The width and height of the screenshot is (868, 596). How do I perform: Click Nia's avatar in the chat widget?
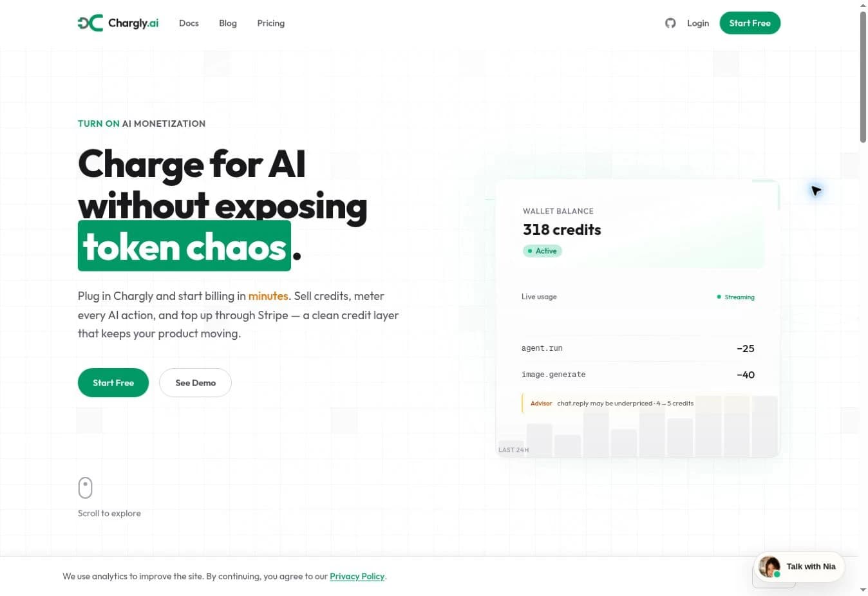(769, 566)
